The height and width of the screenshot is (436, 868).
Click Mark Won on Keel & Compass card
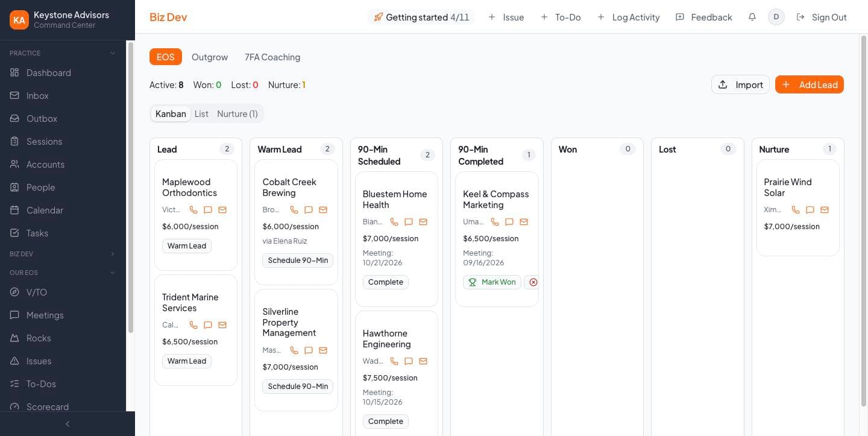tap(492, 282)
